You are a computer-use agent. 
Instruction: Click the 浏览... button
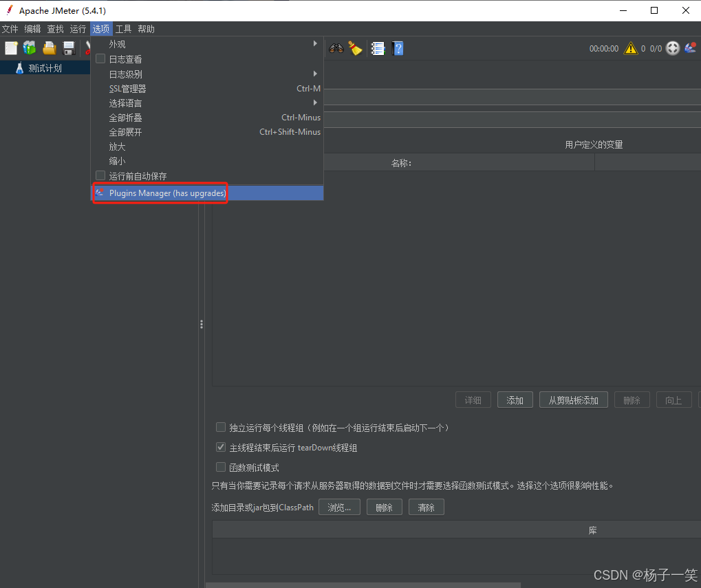(x=339, y=507)
